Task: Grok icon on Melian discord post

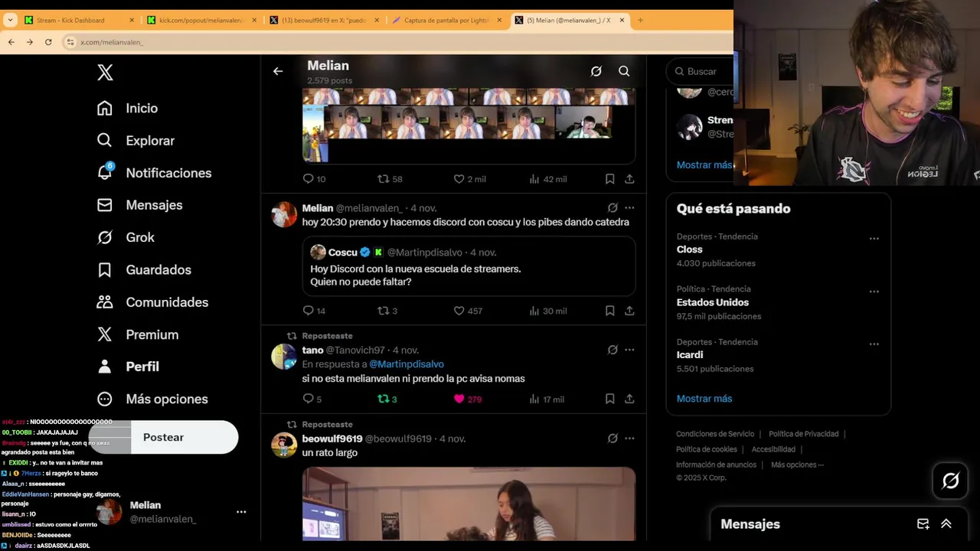Action: click(612, 207)
